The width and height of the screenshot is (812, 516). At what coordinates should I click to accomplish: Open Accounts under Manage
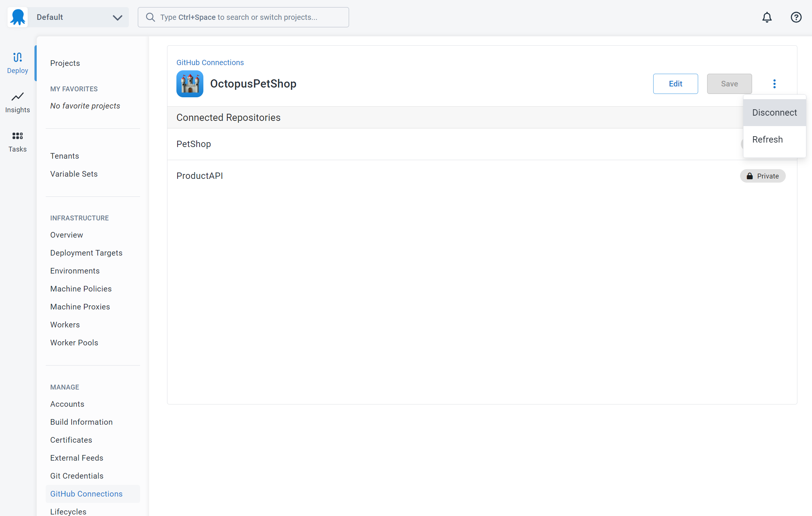click(67, 404)
